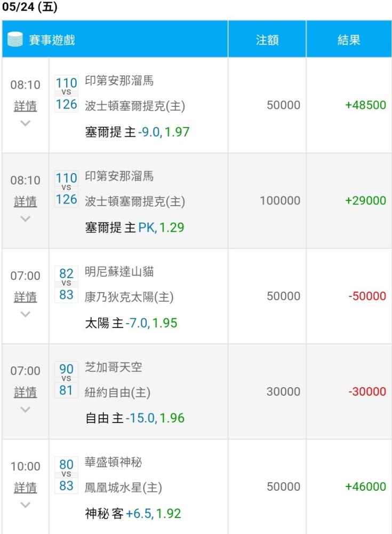This screenshot has height=534, width=392.
Task: Expand the chevron under the 08:10 50000 bet
Action: [x=26, y=123]
